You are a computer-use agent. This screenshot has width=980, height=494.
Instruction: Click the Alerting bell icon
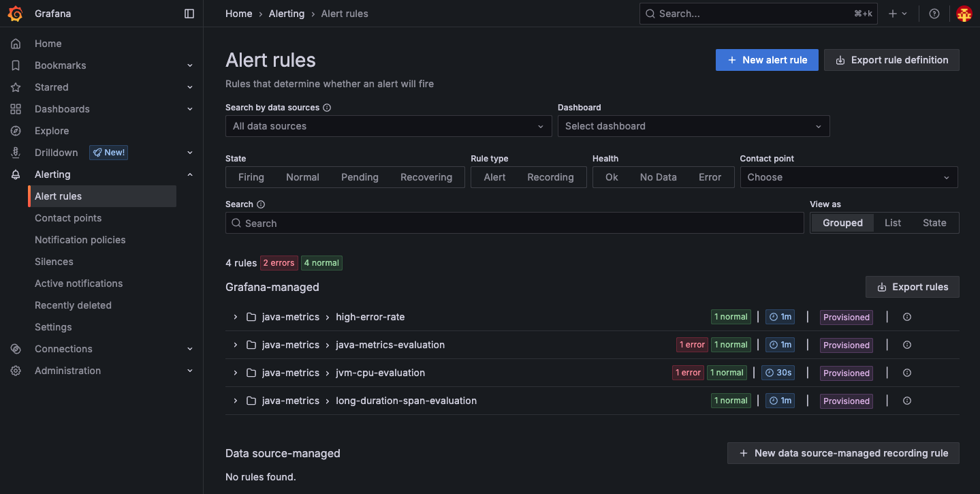point(16,174)
